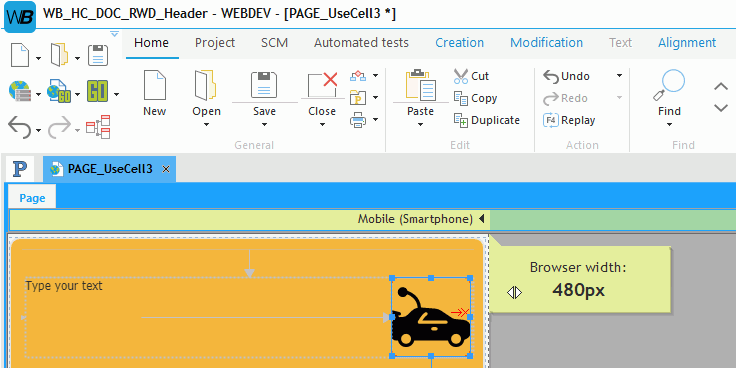Select the Cut scissors tool
The height and width of the screenshot is (368, 736).
461,76
